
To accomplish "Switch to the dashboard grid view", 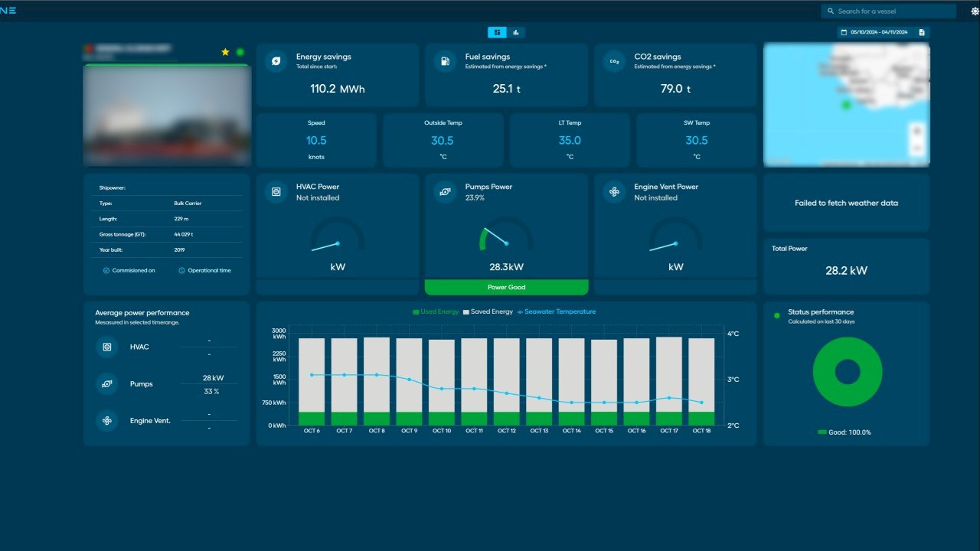I will [x=497, y=32].
